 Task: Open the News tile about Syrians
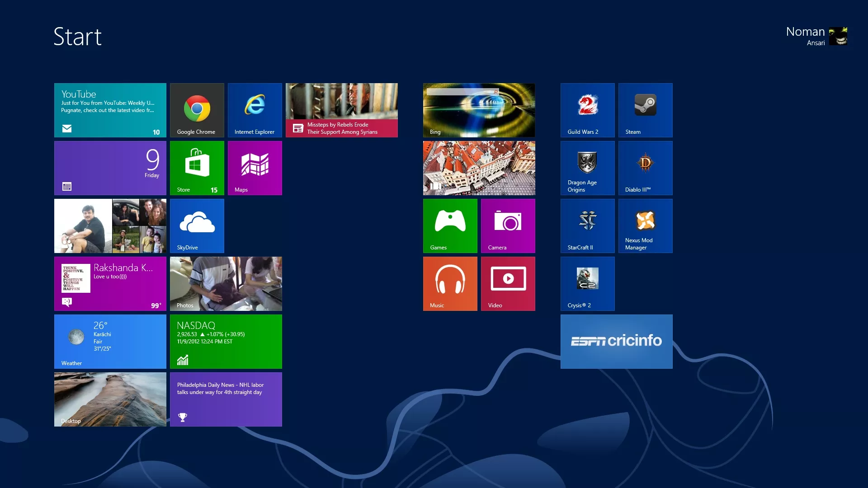(342, 110)
